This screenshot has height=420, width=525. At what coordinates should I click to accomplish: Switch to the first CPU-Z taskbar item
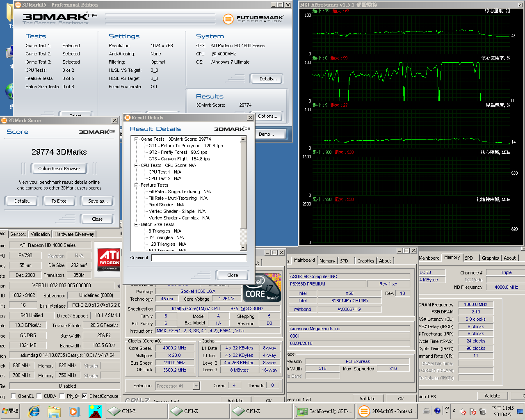pos(136,411)
